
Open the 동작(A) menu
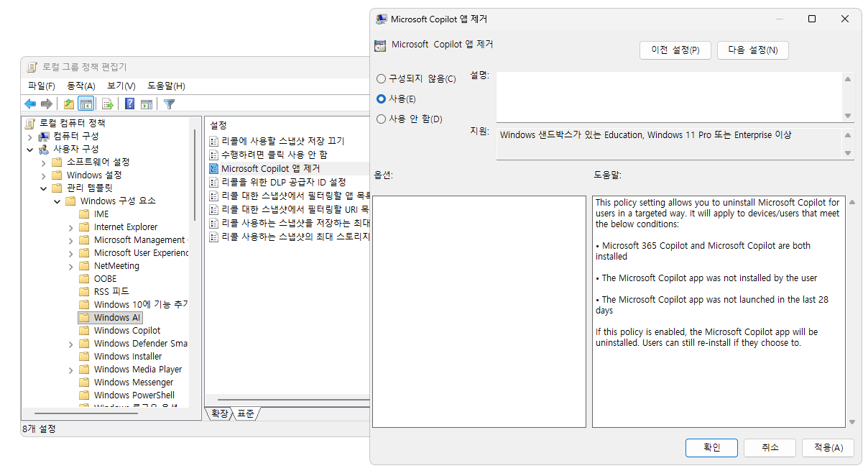pos(81,86)
